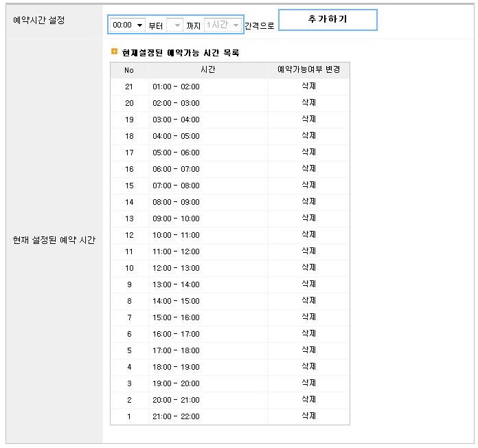This screenshot has height=448, width=478.
Task: Select the 예약가능여부 변경 column header
Action: 309,70
